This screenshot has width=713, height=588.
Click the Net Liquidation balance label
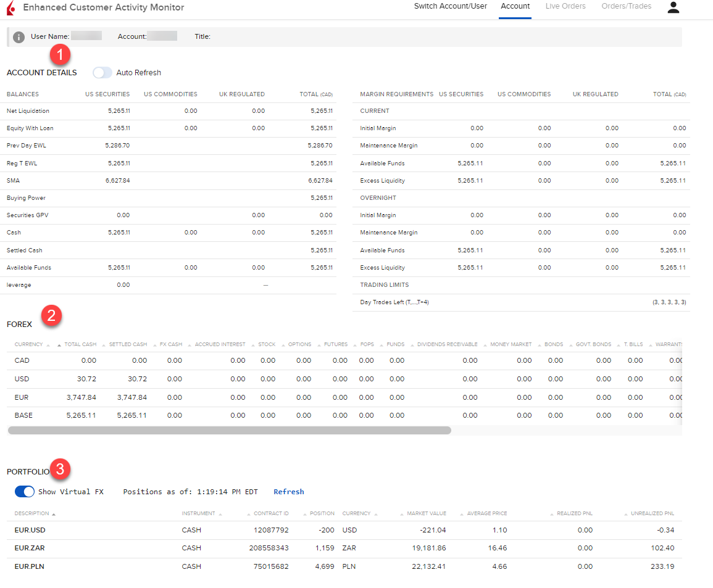click(x=28, y=111)
